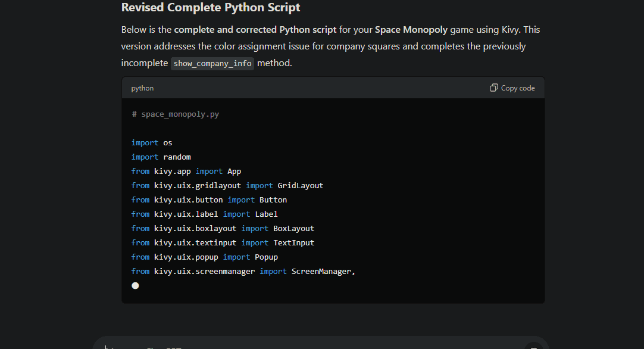Click Popup in the kivy.uix.popup import
Viewport: 644px width, 349px height.
coord(266,257)
